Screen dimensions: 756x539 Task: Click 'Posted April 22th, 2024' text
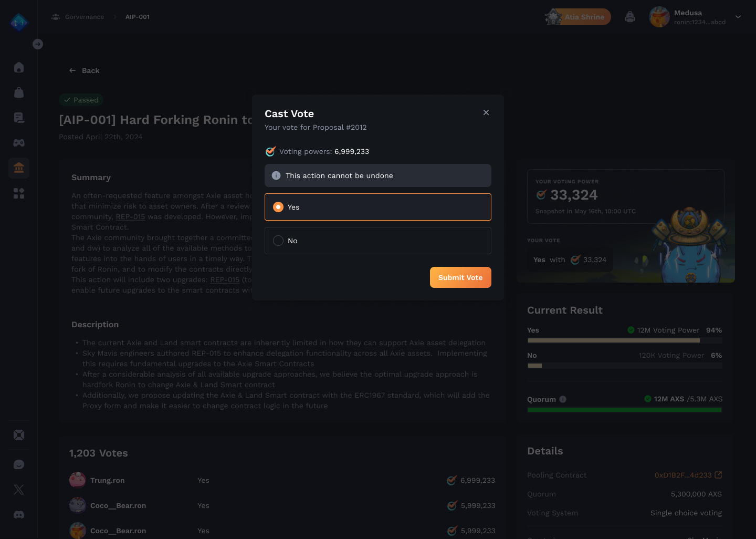coord(101,137)
